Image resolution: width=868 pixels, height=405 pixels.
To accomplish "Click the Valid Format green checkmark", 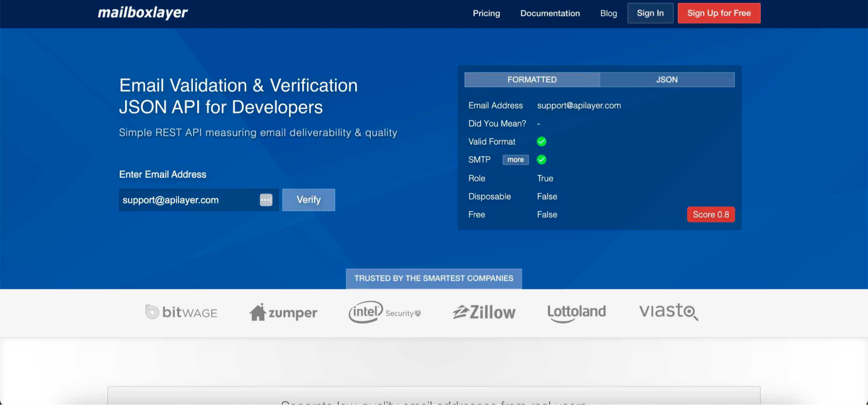I will 541,142.
